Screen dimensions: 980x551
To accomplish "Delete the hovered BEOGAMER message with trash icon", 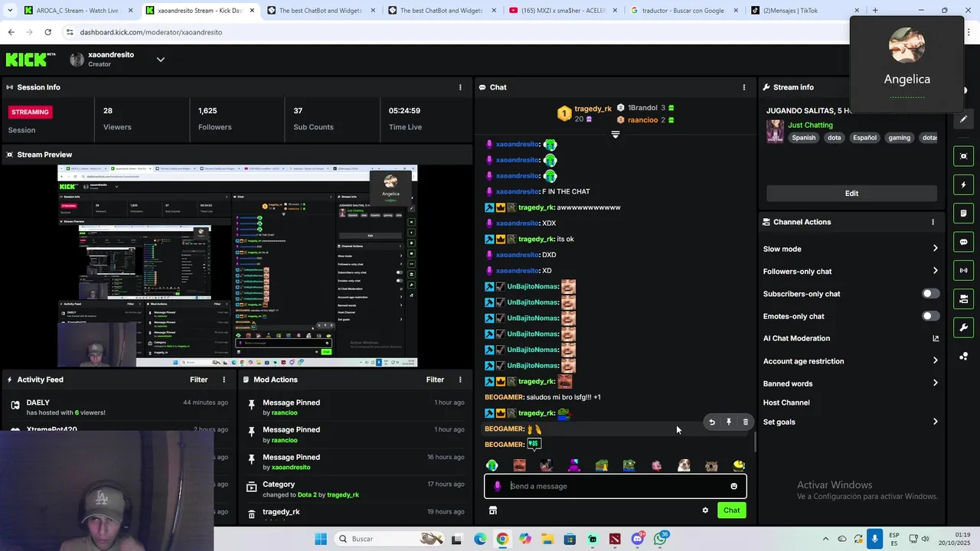I will coord(746,422).
